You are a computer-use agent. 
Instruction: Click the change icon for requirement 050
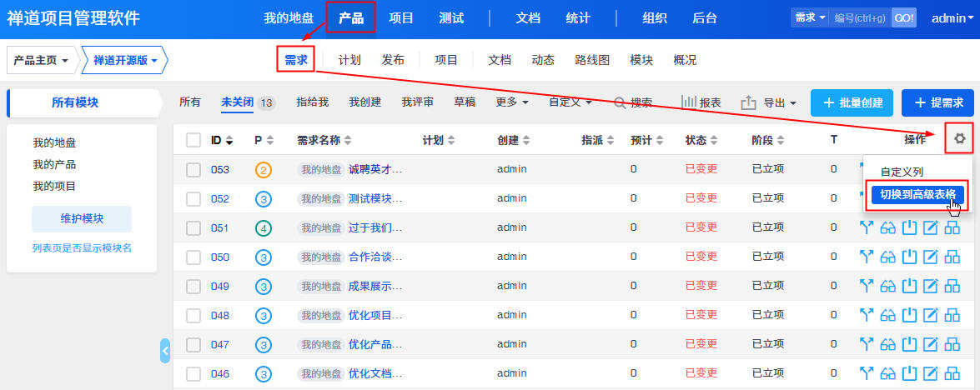(867, 257)
